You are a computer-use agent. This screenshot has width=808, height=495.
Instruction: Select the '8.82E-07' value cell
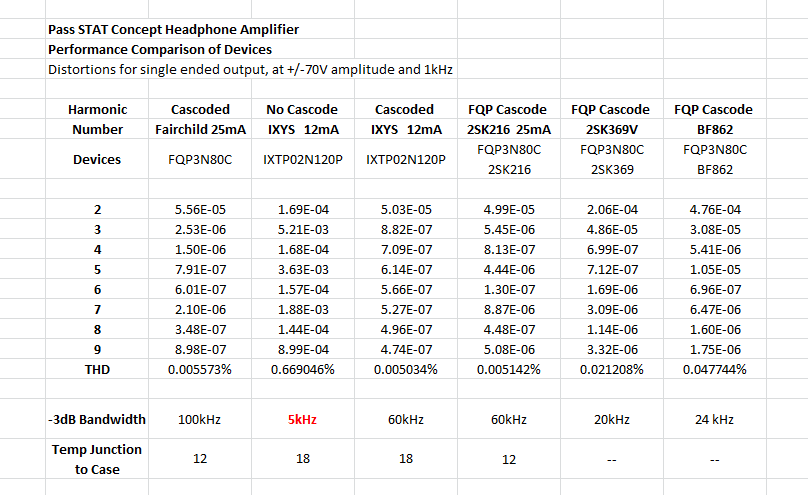tap(406, 230)
